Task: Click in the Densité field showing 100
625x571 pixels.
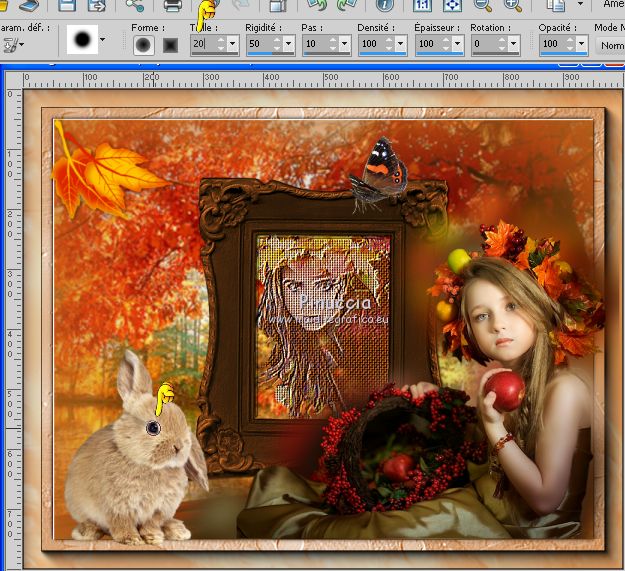Action: pos(371,43)
